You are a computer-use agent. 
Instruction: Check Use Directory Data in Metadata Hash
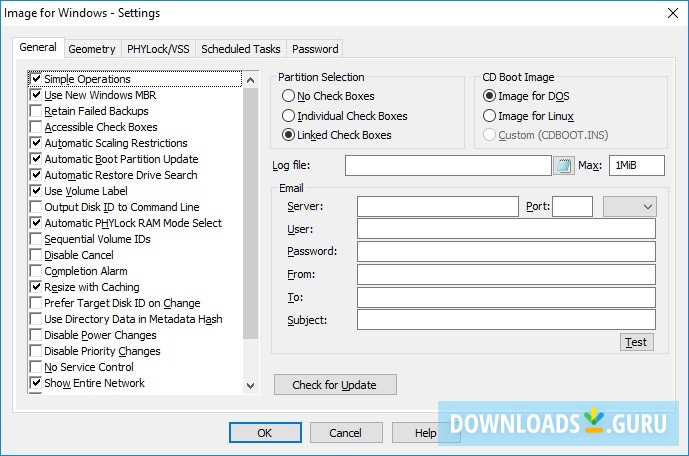[36, 319]
